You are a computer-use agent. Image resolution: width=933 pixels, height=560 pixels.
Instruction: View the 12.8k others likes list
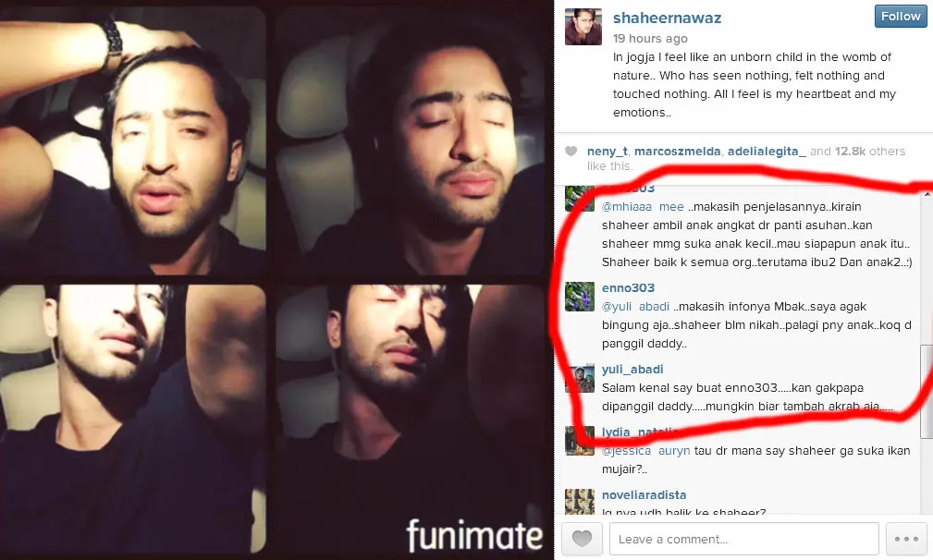pos(869,151)
